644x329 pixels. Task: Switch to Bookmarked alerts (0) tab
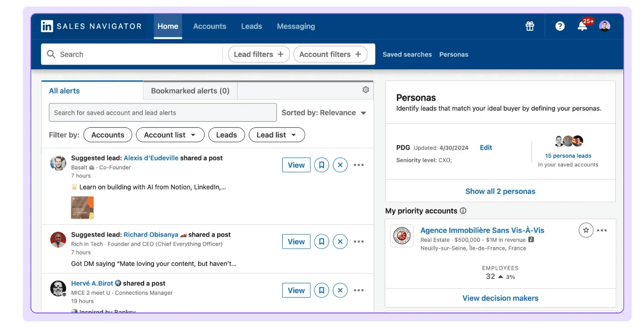point(190,91)
